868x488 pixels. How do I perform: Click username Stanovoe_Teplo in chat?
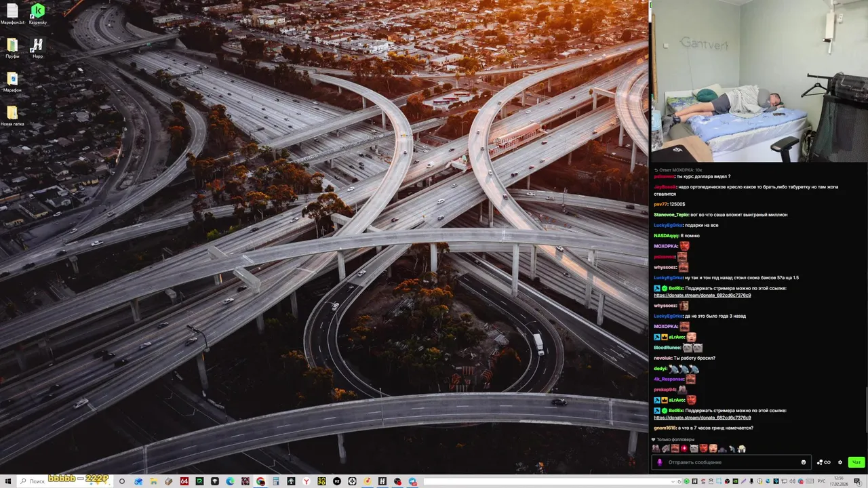[671, 215]
